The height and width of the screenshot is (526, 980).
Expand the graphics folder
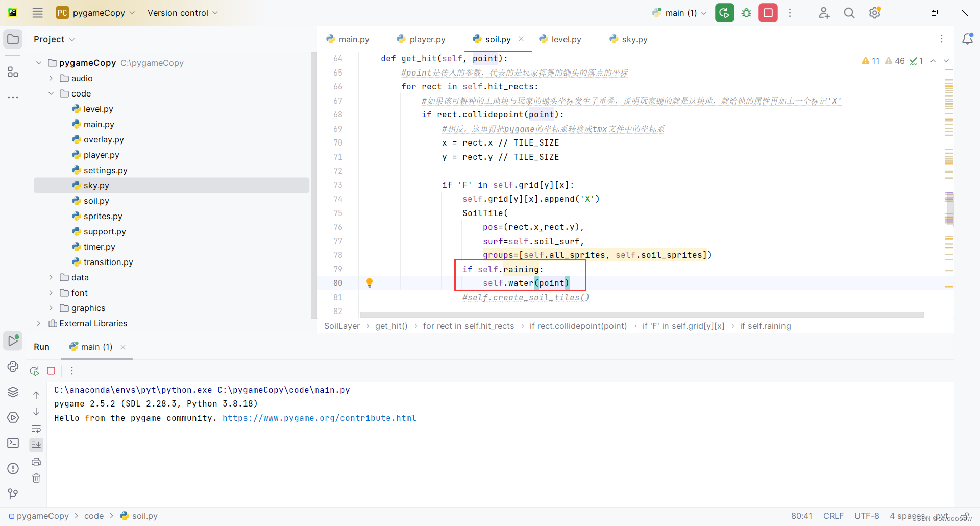tap(51, 308)
